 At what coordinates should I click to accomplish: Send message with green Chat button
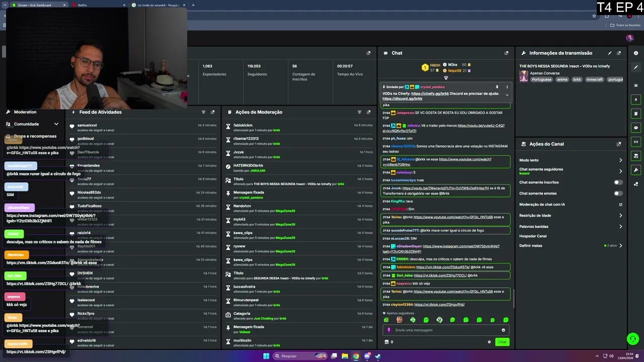502,342
